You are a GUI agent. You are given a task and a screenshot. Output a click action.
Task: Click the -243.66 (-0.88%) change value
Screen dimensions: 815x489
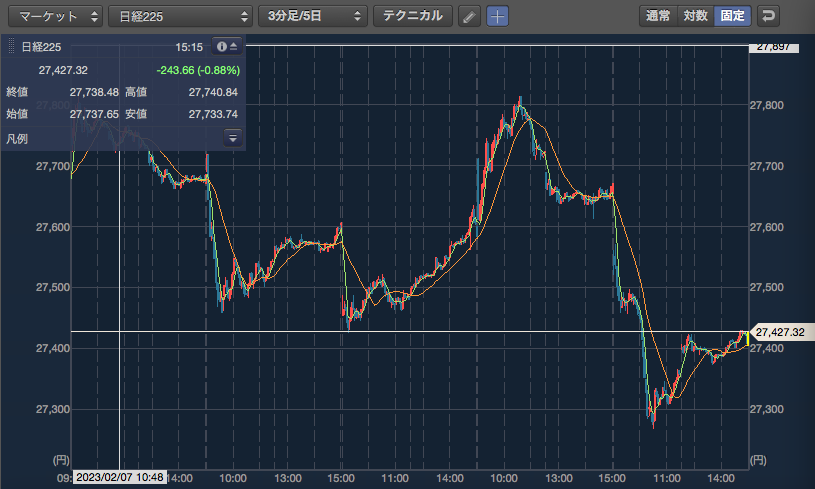pyautogui.click(x=198, y=70)
